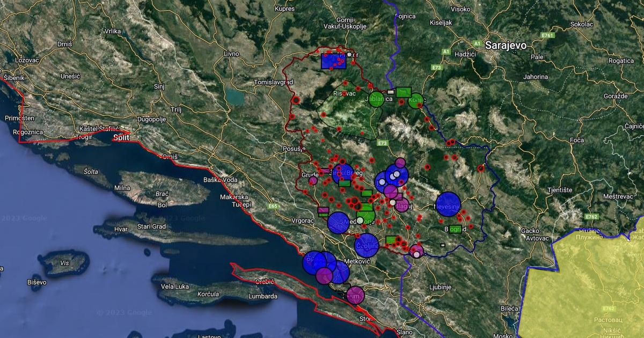The width and height of the screenshot is (644, 338).
Task: Click the Sarajevo city label
Action: [505, 46]
